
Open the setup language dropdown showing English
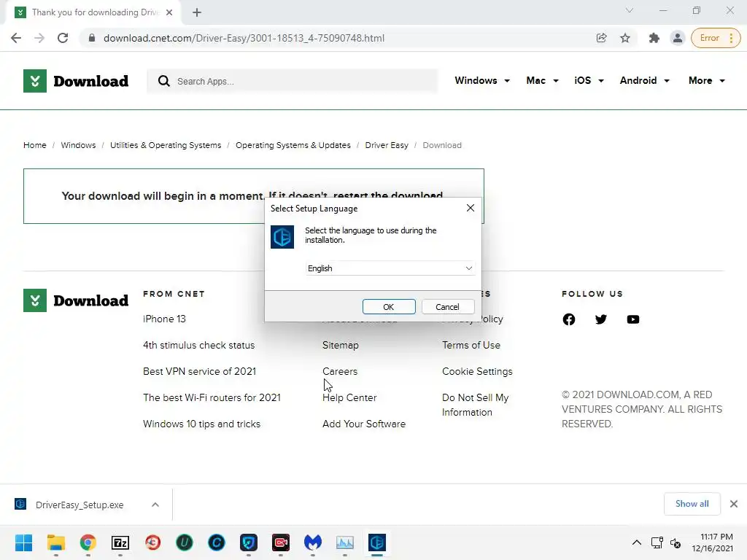[390, 268]
